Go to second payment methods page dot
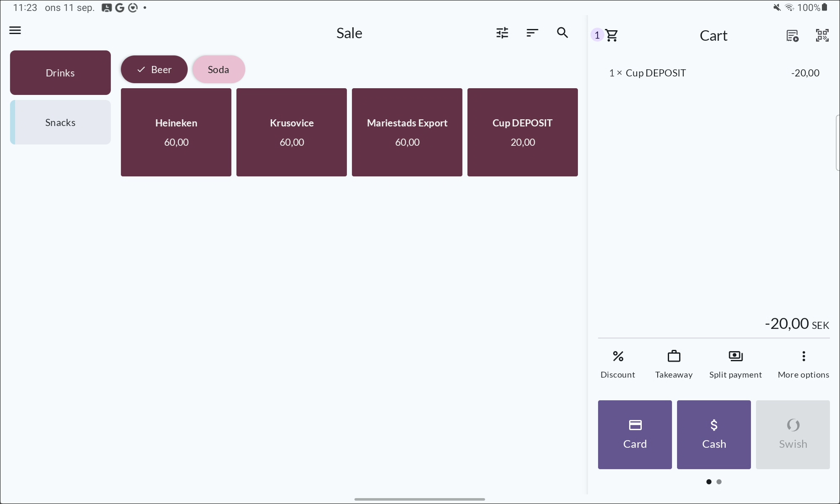This screenshot has width=840, height=504. click(719, 482)
